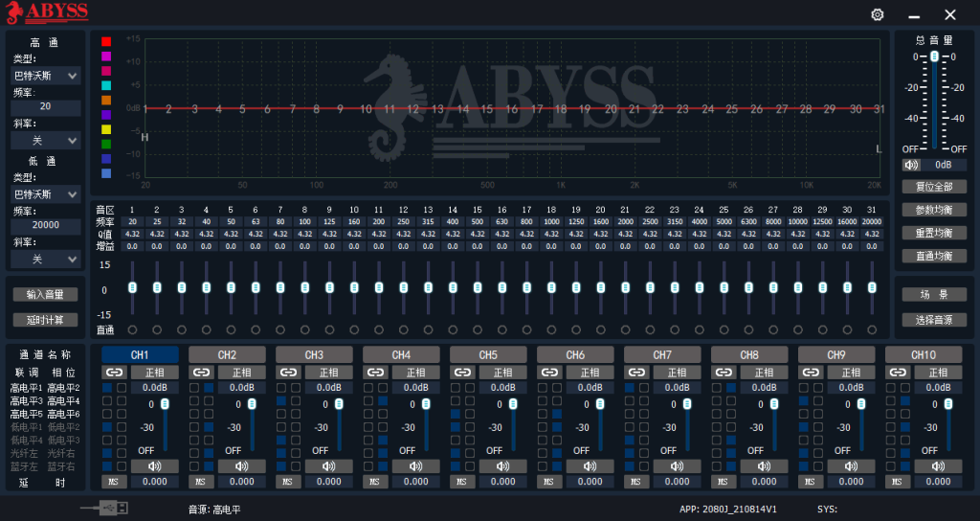Switch to the CH10 channel tab
Image resolution: width=980 pixels, height=521 pixels.
(924, 355)
